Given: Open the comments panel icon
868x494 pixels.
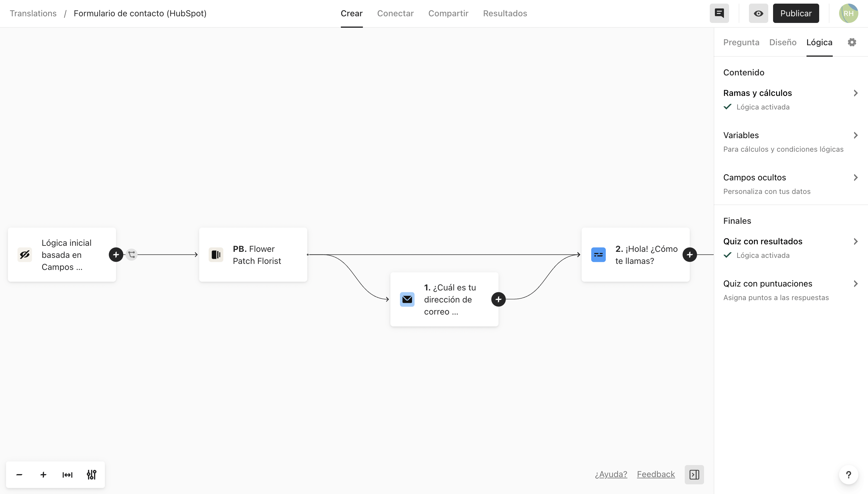Looking at the screenshot, I should 719,13.
